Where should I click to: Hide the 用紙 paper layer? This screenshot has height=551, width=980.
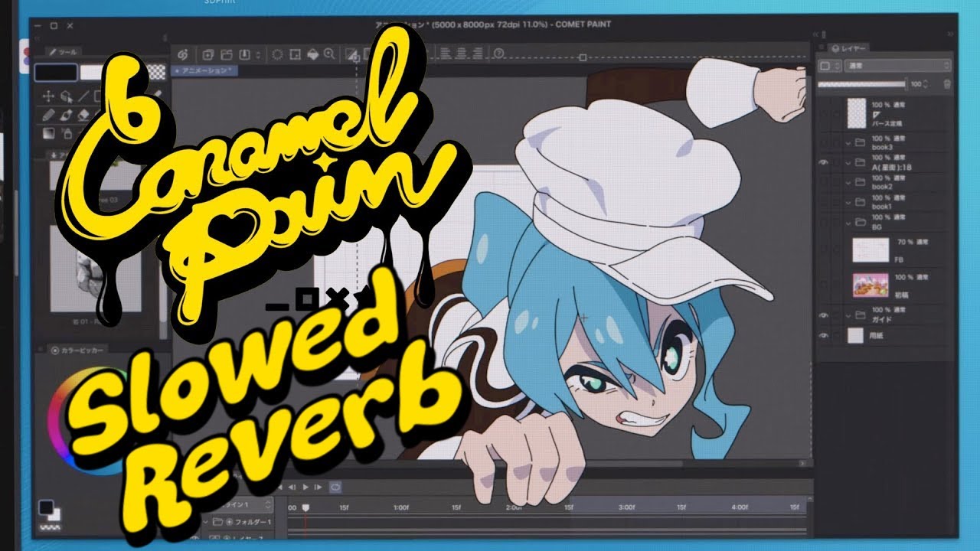click(x=825, y=335)
